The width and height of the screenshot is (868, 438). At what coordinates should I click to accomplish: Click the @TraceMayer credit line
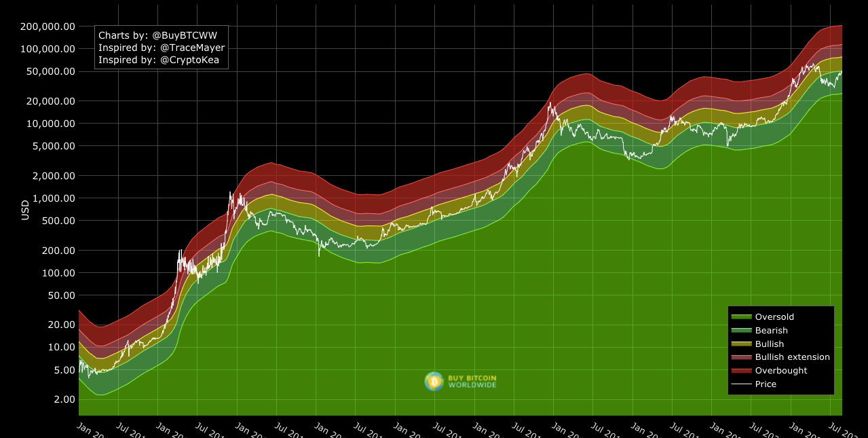point(161,48)
